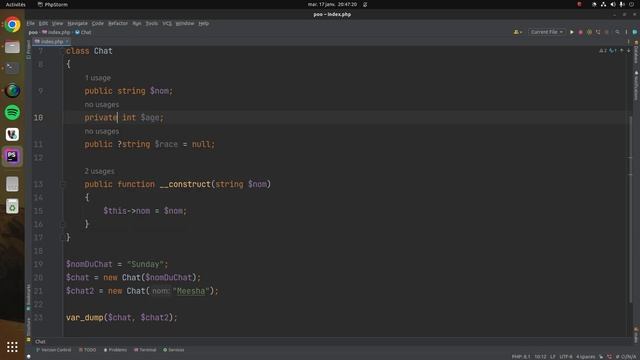Image resolution: width=640 pixels, height=360 pixels.
Task: Open the Help menu
Action: pyautogui.click(x=204, y=23)
